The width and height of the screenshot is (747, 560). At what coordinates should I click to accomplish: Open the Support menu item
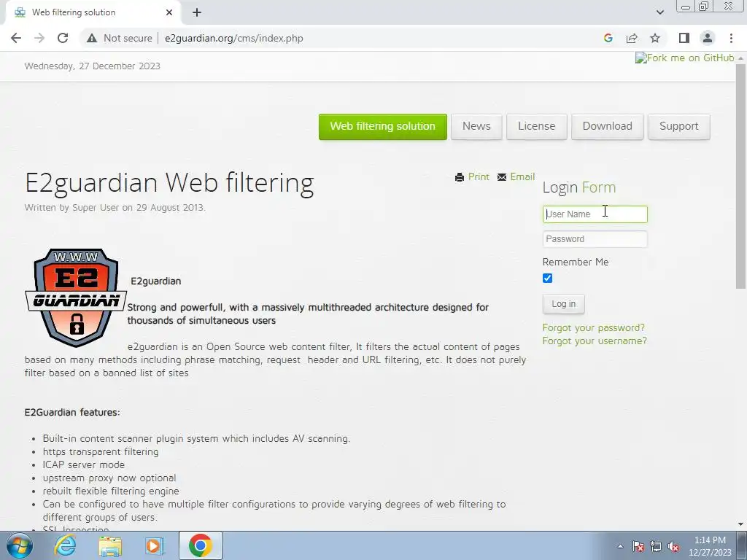coord(679,127)
